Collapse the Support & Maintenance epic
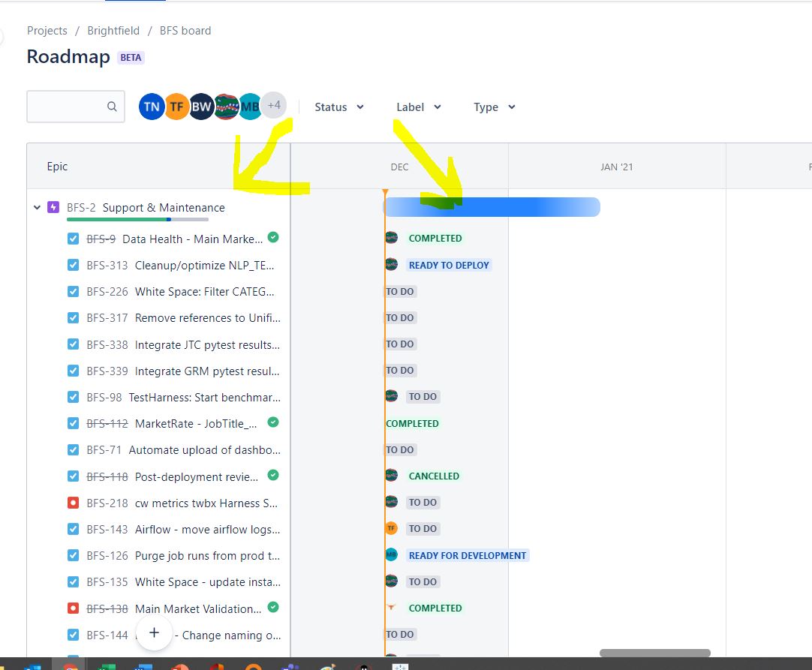The height and width of the screenshot is (670, 812). [35, 208]
